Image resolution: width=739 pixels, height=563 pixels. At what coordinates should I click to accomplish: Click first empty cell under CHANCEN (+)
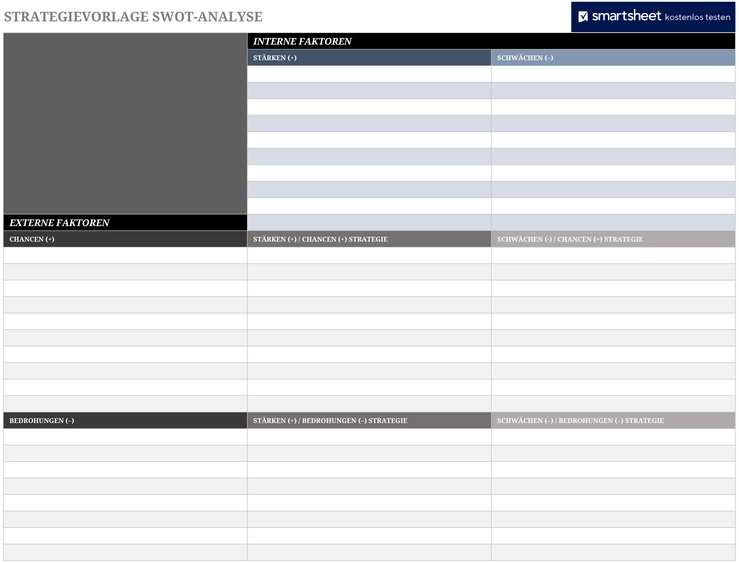[125, 255]
